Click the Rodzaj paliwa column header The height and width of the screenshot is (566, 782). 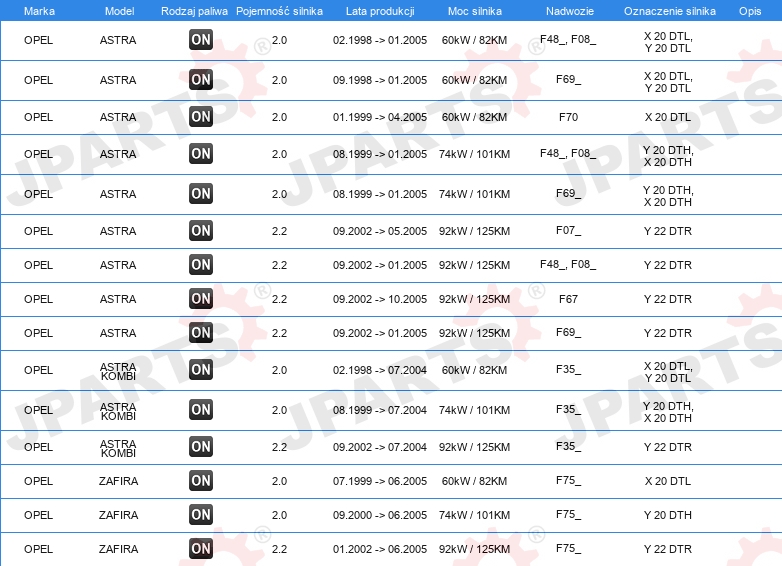195,11
